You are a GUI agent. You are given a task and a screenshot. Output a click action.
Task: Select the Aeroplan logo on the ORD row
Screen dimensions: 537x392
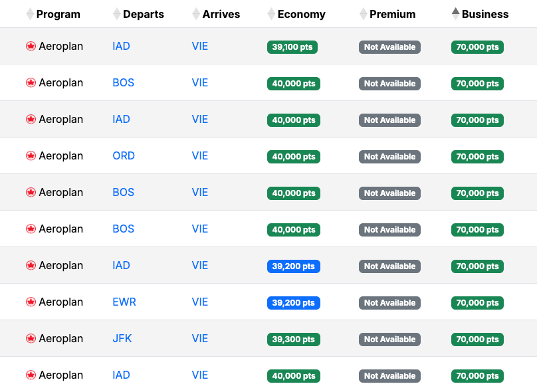pos(31,155)
